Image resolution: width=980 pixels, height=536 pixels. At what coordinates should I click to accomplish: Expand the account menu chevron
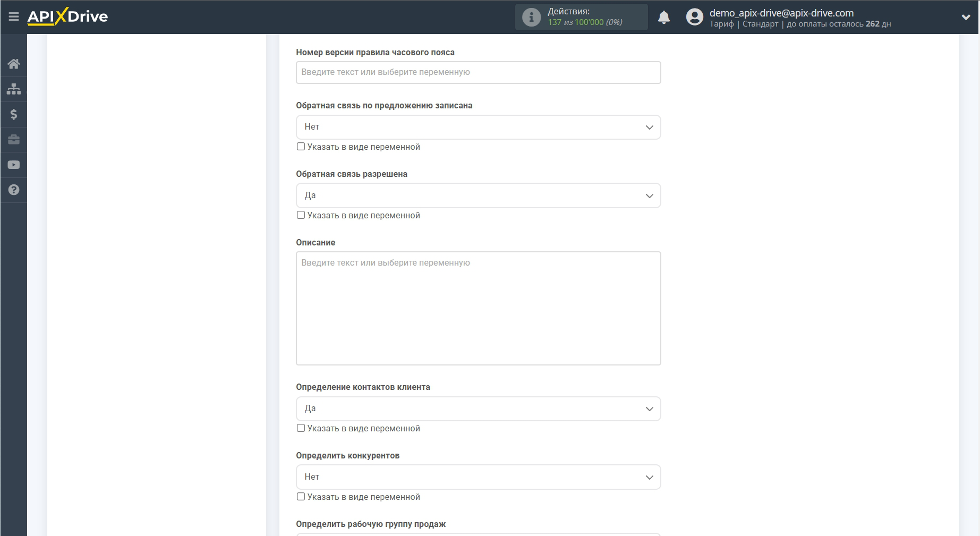966,18
